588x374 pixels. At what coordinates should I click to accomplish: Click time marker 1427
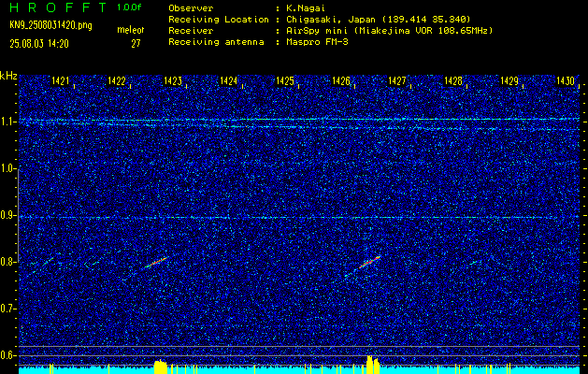point(396,80)
